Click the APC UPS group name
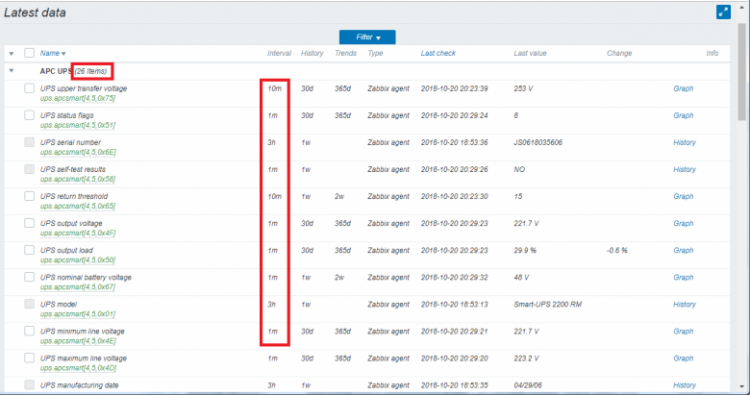 (x=55, y=71)
